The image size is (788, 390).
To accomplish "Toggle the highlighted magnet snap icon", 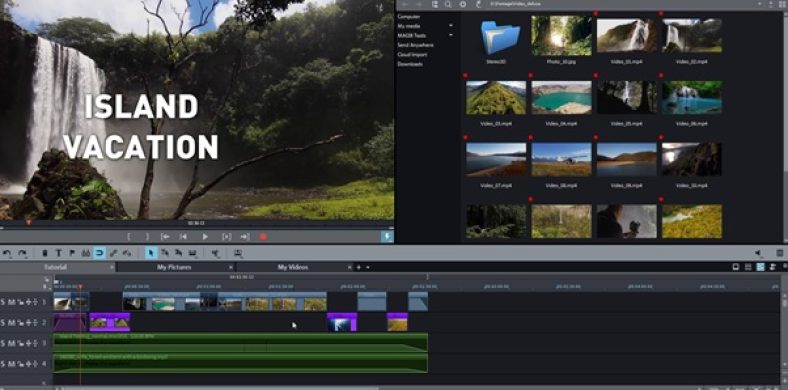I will [x=100, y=253].
